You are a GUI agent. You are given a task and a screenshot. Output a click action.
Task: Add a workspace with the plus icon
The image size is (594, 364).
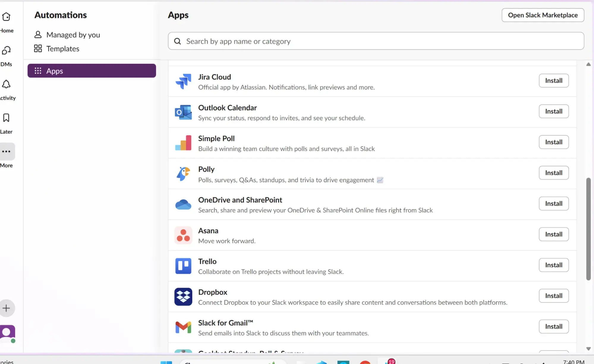tap(7, 308)
